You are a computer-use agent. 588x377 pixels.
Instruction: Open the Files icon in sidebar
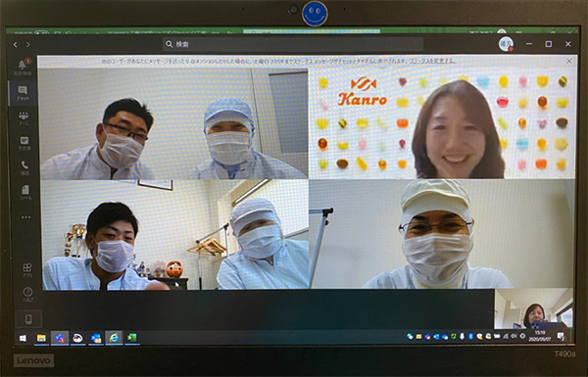tap(25, 192)
